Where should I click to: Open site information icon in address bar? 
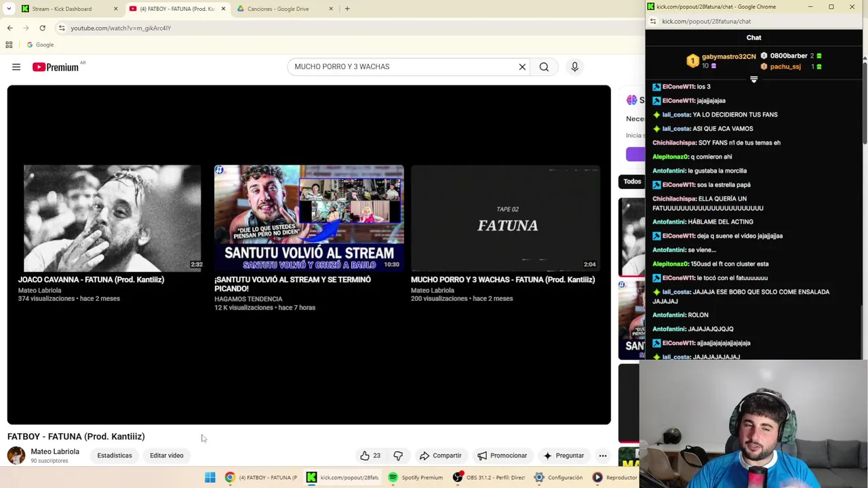(62, 28)
